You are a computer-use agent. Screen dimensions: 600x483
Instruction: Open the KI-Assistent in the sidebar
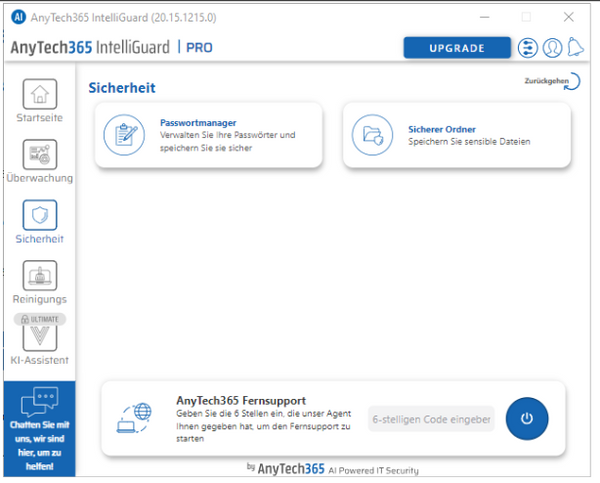pyautogui.click(x=39, y=342)
